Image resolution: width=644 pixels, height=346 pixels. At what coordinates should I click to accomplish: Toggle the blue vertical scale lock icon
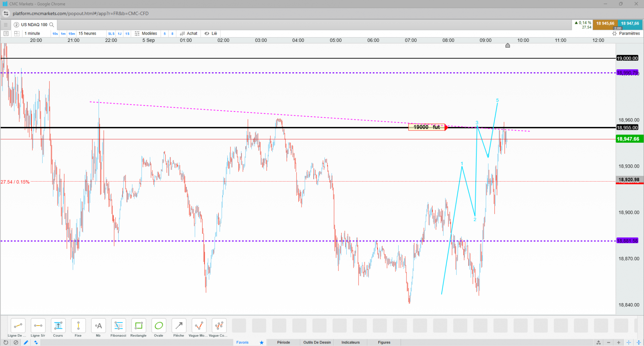point(639,342)
